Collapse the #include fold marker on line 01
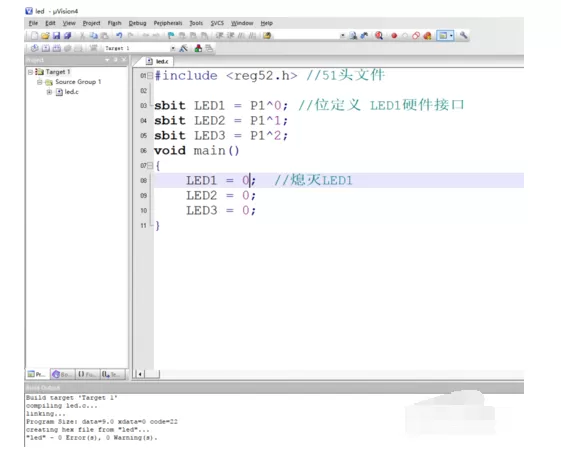Image resolution: width=561 pixels, height=458 pixels. (x=150, y=75)
